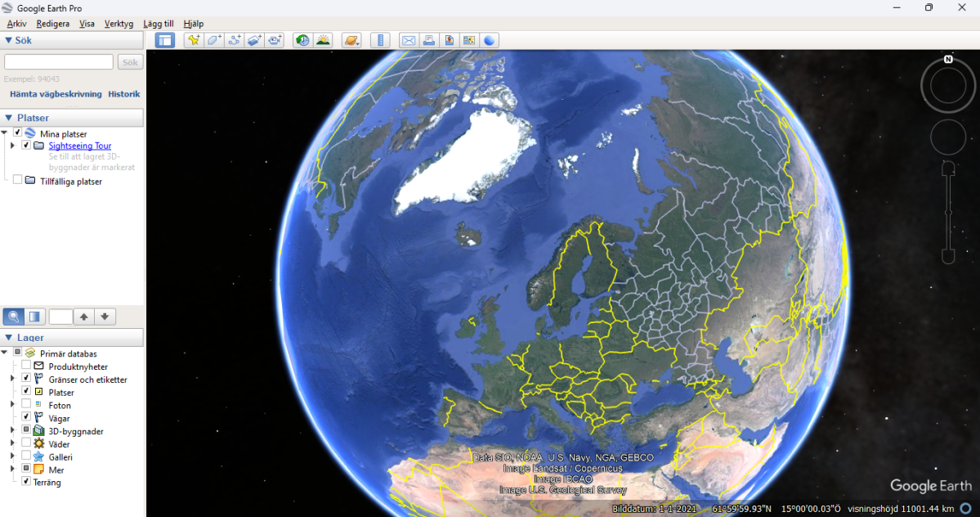Select the Email icon to share view
980x517 pixels.
(409, 39)
